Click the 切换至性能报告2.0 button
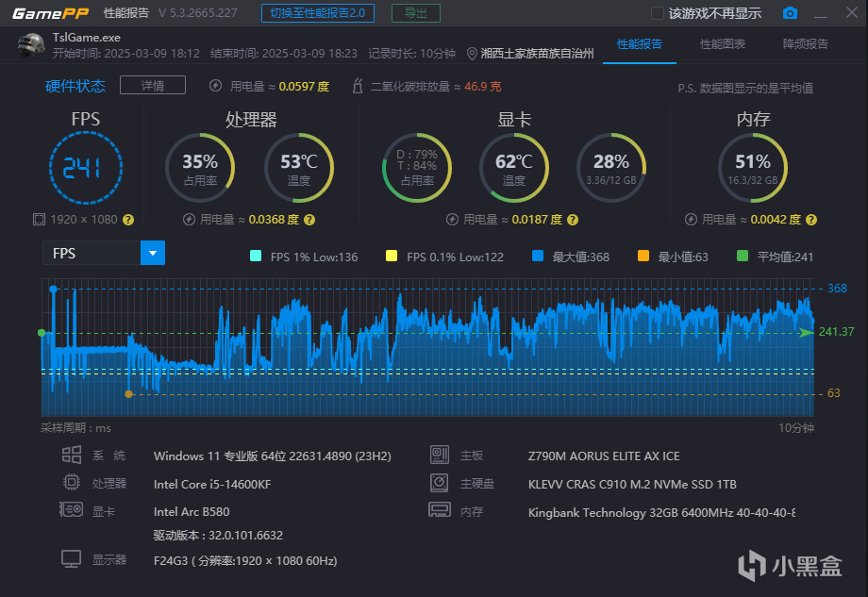This screenshot has width=868, height=597. click(x=318, y=12)
